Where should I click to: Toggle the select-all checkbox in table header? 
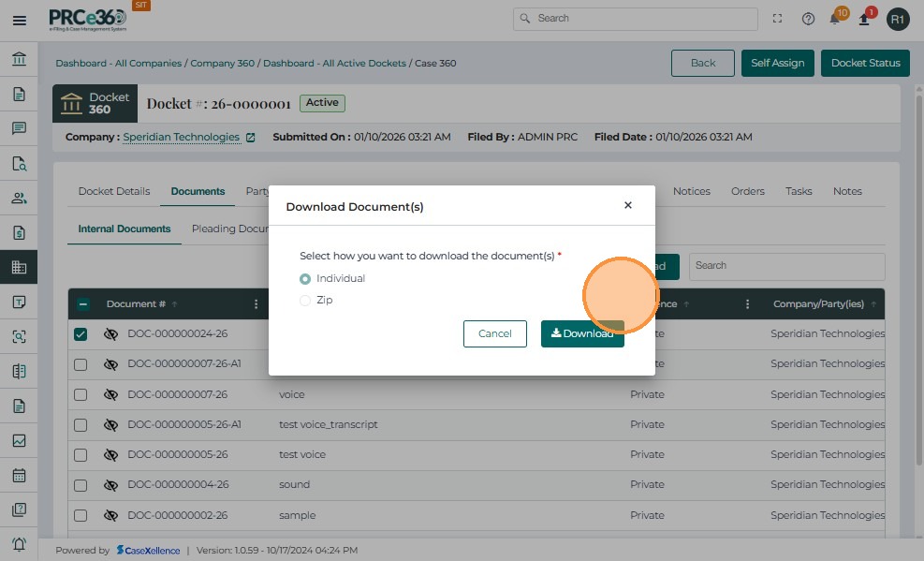83,304
